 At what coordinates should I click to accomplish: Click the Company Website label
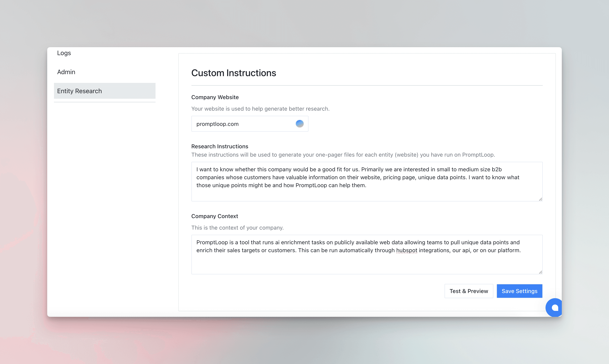(x=215, y=97)
